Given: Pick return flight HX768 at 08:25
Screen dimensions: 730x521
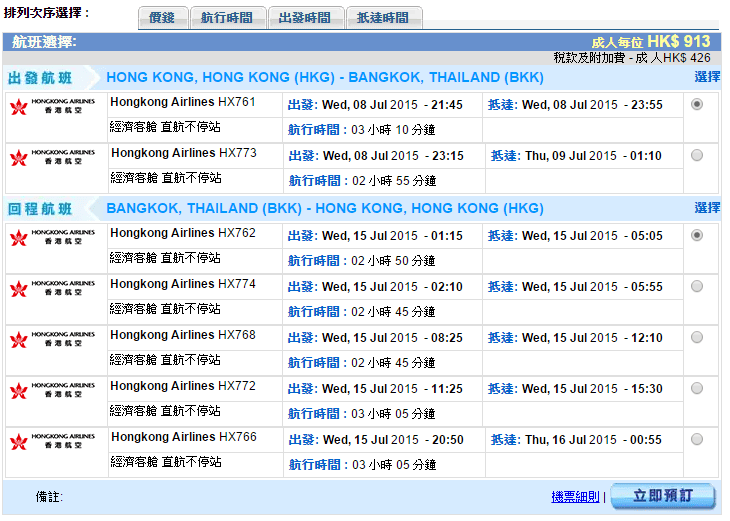Looking at the screenshot, I should (x=697, y=337).
